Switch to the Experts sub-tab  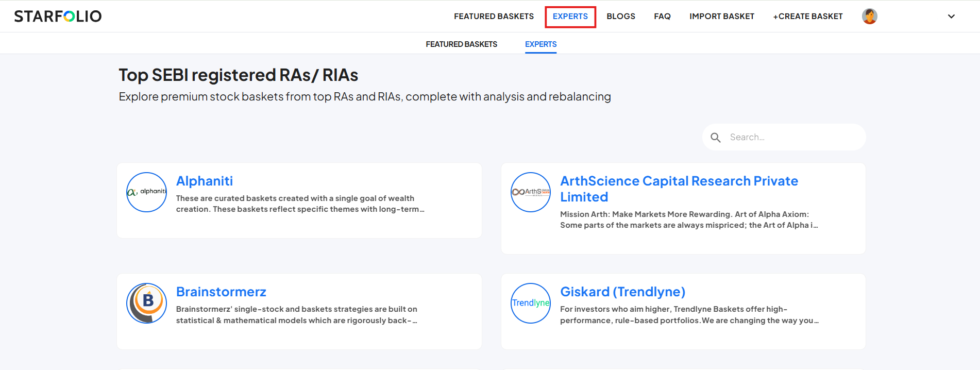(540, 44)
